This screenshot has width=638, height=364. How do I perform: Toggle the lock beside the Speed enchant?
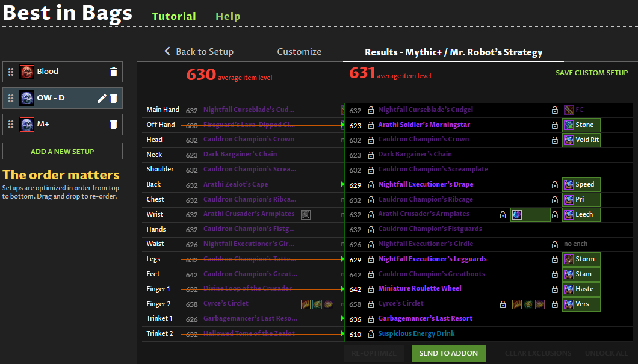click(x=554, y=185)
